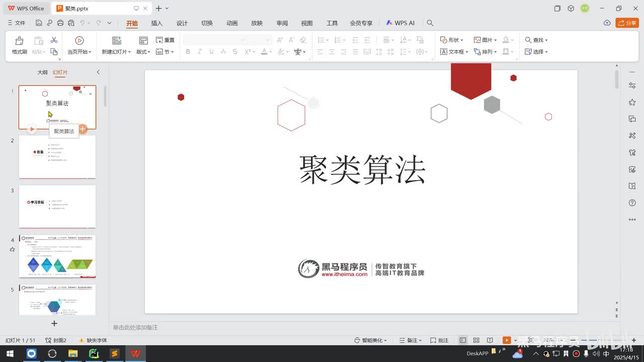Click the settings sliders icon in right sidebar
Screen dimensions: 644x362
click(x=632, y=86)
